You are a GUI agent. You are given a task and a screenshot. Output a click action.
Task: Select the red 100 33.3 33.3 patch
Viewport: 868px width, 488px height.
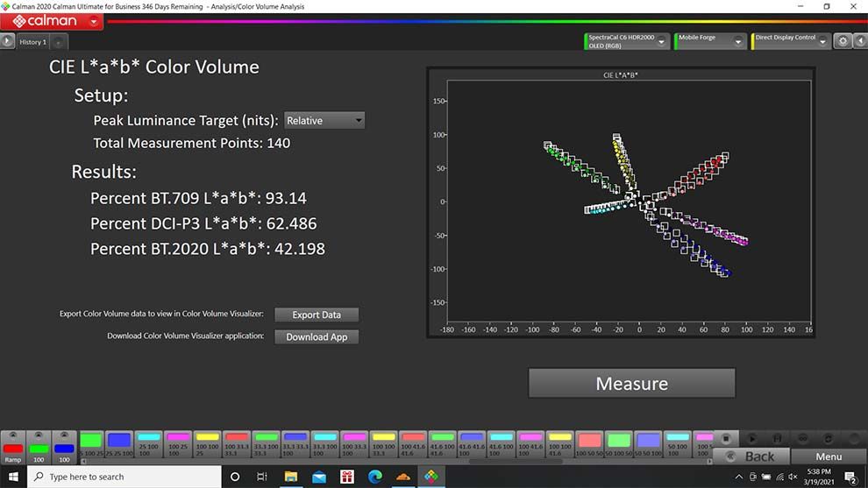tap(237, 445)
